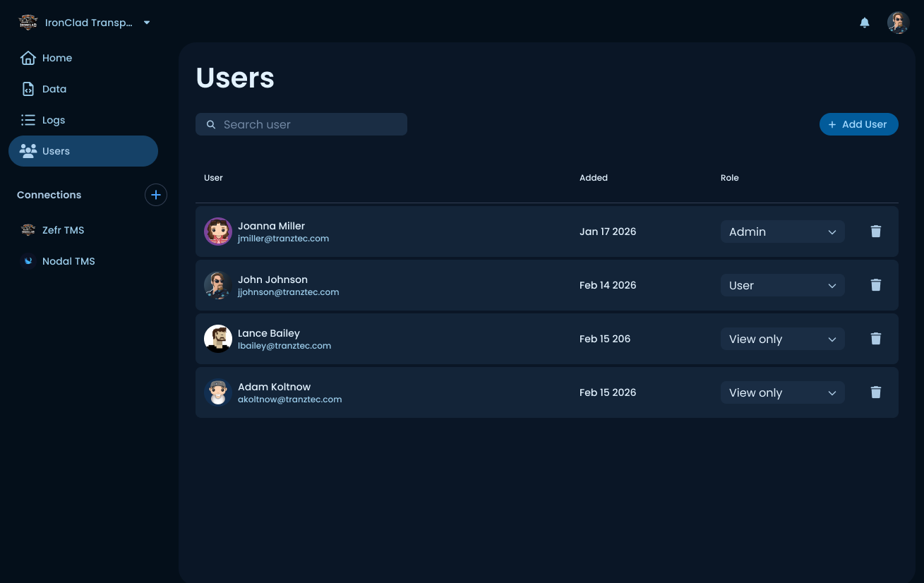Click the IronClad Transport company logo
924x583 pixels.
click(x=28, y=23)
